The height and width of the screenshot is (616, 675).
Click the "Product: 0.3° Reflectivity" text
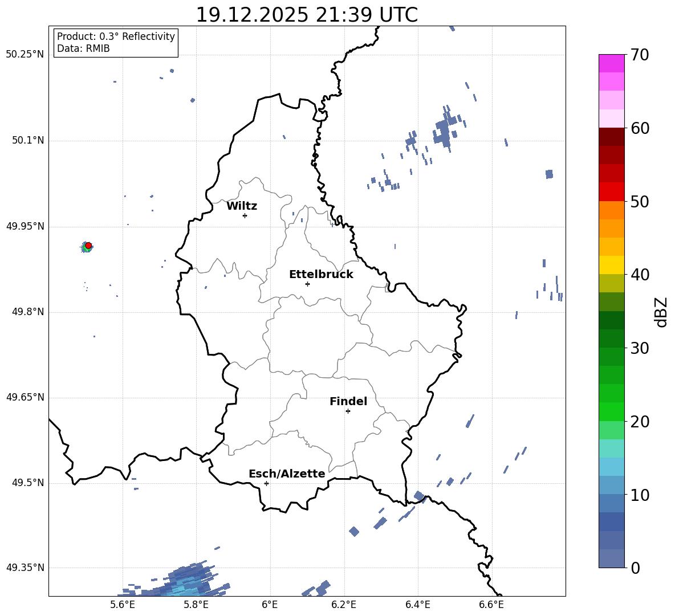[x=116, y=36]
